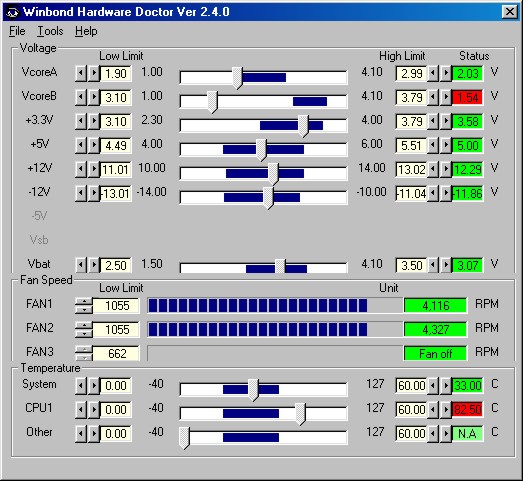Viewport: 523px width, 481px height.
Task: Click the VcoreB voltage slider thumb
Action: pos(213,101)
